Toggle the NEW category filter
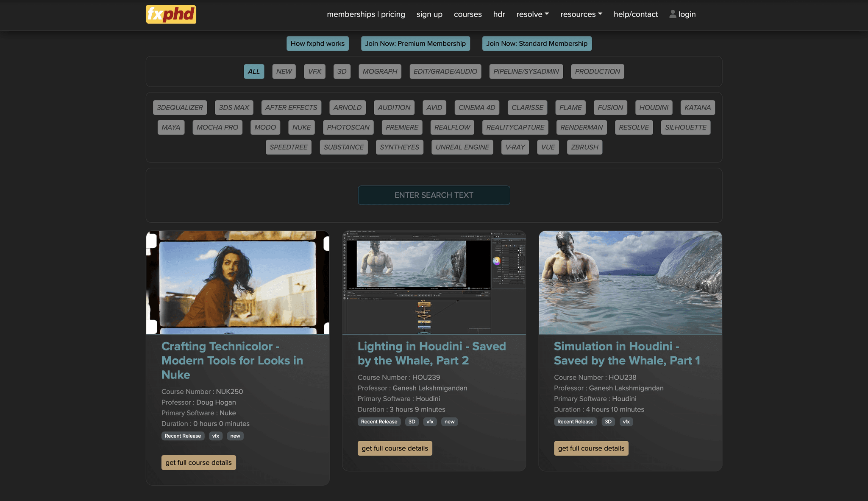This screenshot has height=501, width=868. click(x=284, y=71)
